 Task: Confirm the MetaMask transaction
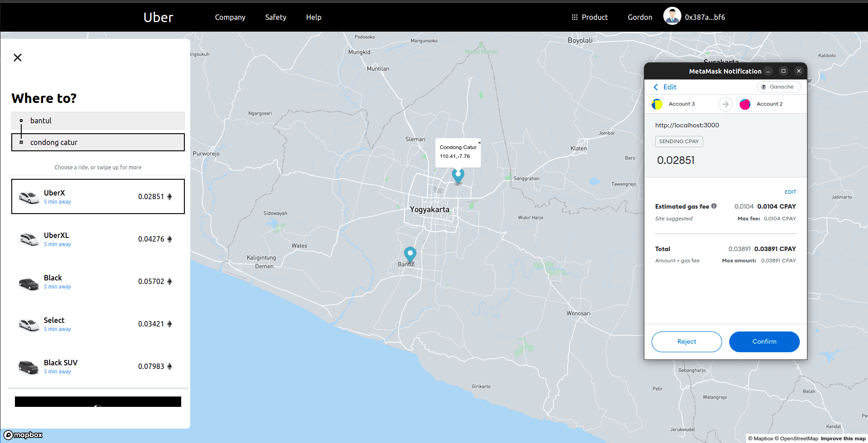765,342
